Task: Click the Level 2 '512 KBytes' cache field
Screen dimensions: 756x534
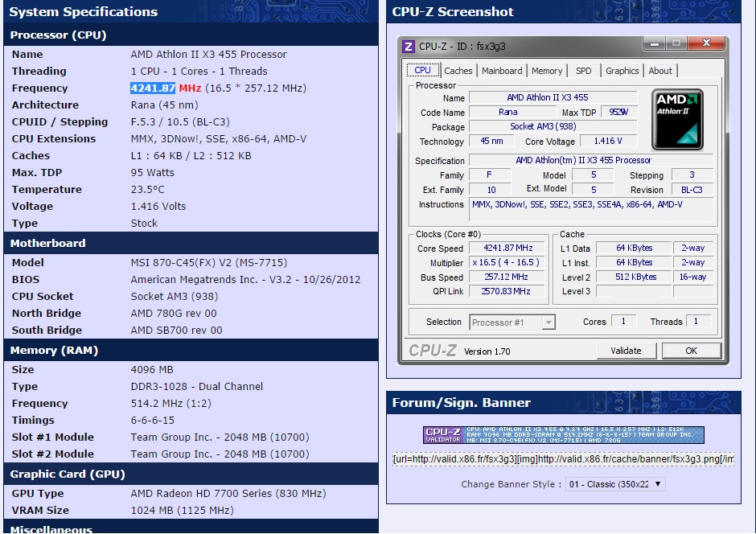Action: coord(634,277)
